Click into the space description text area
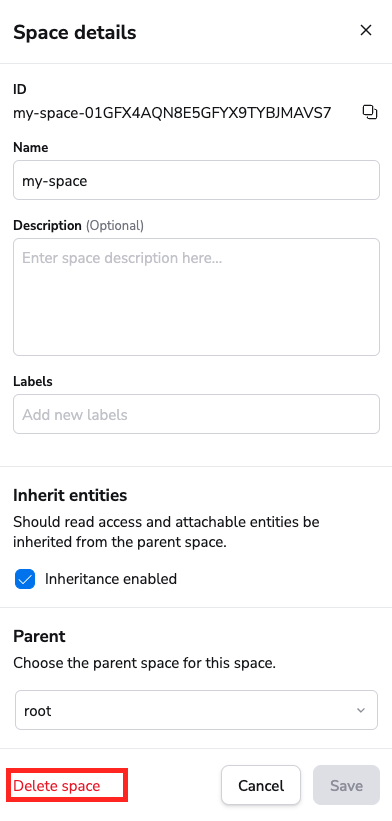Viewport: 392px width, 821px height. [x=196, y=297]
